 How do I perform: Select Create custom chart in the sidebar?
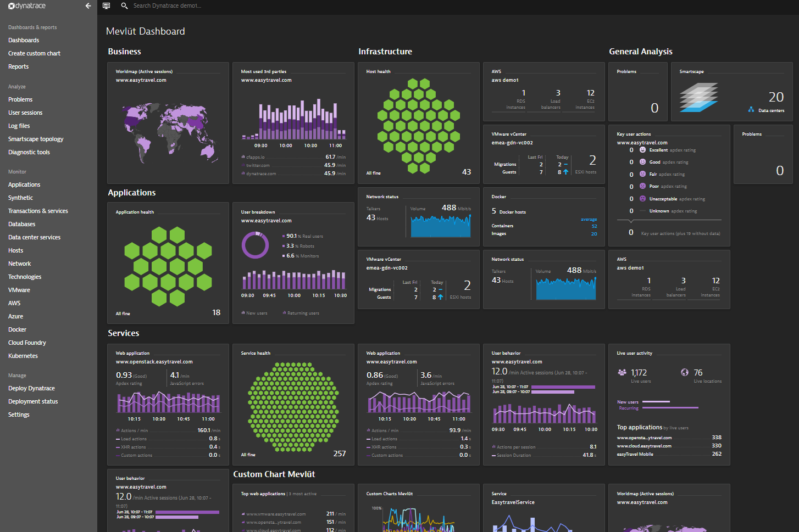(x=34, y=54)
